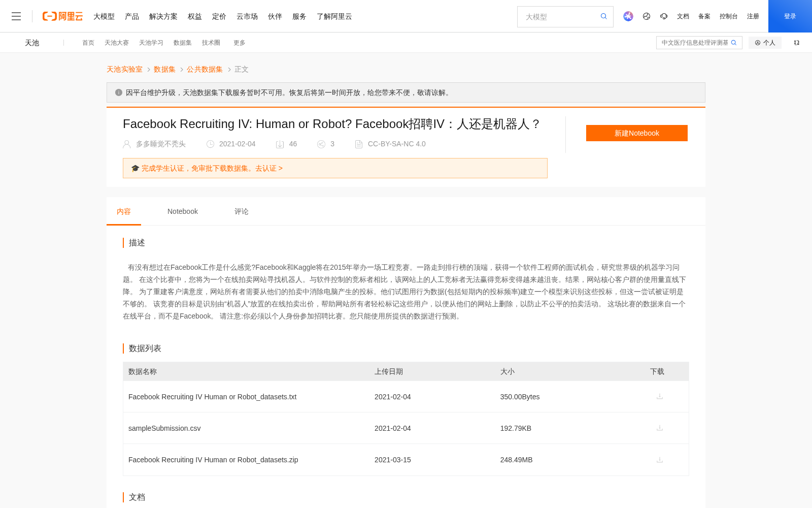
Task: Open the colorful AI assistant icon
Action: (628, 16)
